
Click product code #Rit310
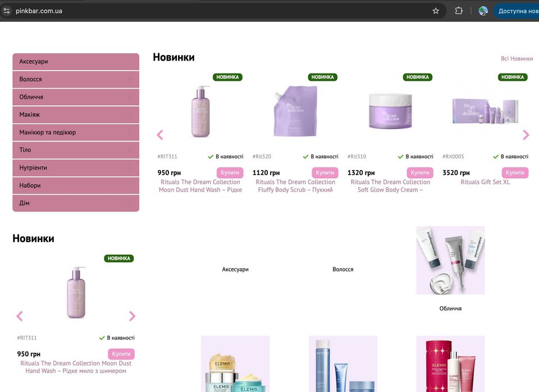click(357, 156)
